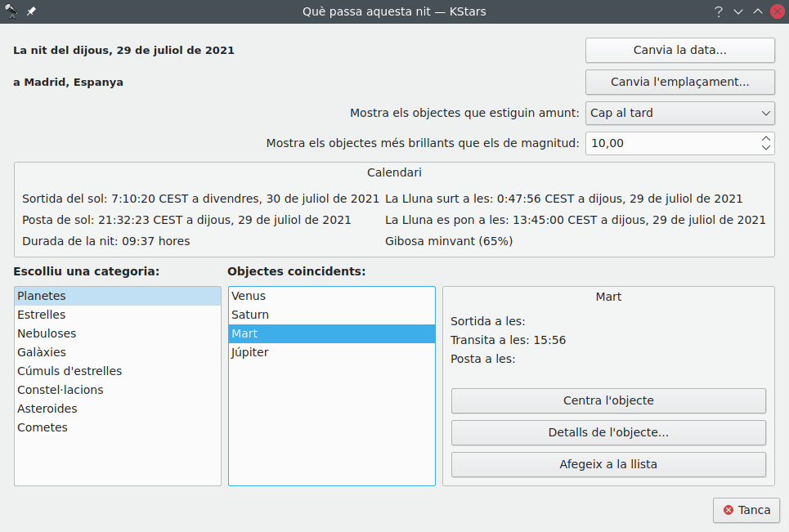Expand the 'Cap al tard' dropdown

click(x=679, y=114)
